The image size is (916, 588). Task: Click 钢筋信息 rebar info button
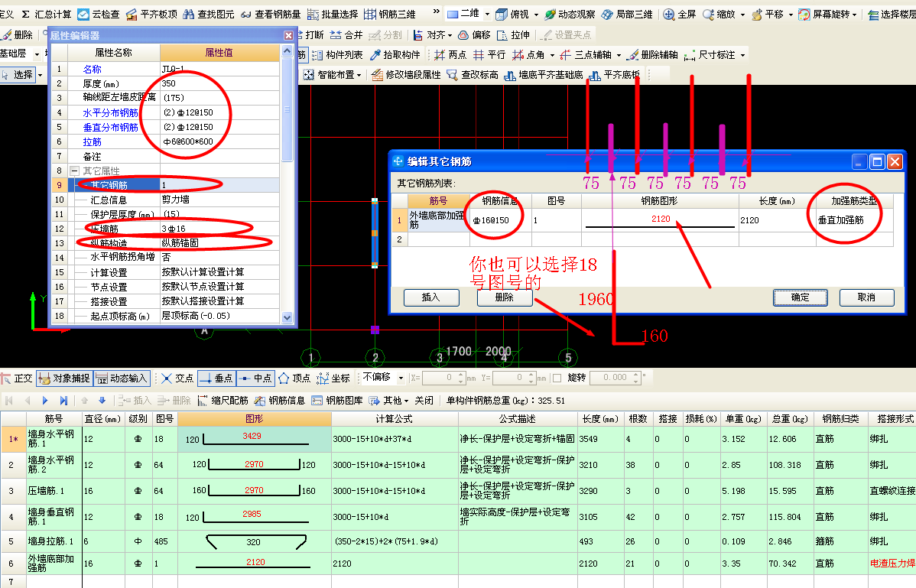pos(279,401)
